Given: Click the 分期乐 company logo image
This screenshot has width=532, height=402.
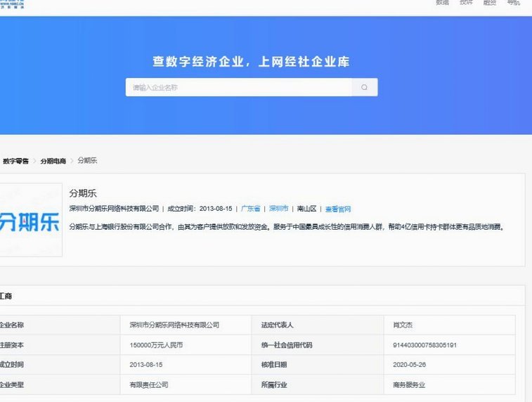Looking at the screenshot, I should pyautogui.click(x=30, y=220).
